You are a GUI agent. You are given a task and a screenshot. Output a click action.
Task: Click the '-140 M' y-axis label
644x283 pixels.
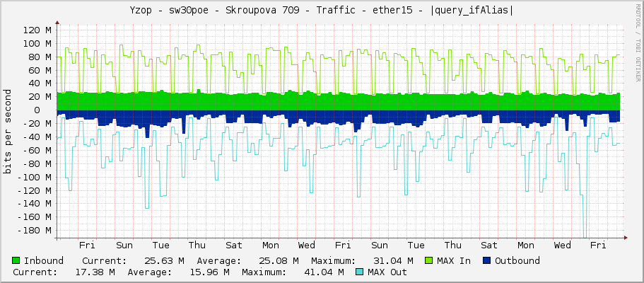tap(35, 204)
